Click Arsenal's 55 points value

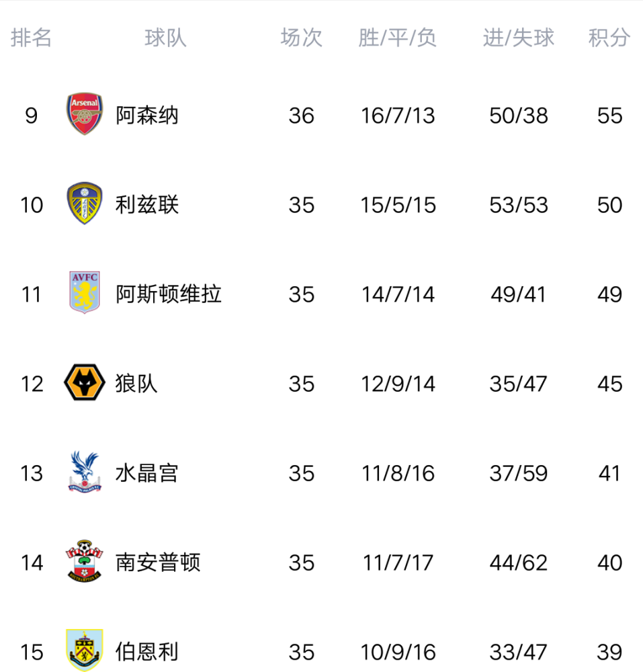pyautogui.click(x=609, y=116)
